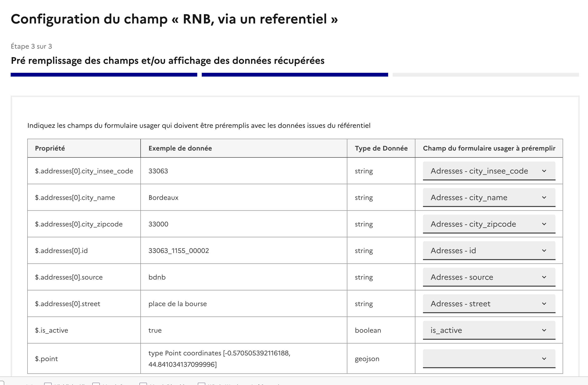Open the Adresses - source dropdown

489,277
